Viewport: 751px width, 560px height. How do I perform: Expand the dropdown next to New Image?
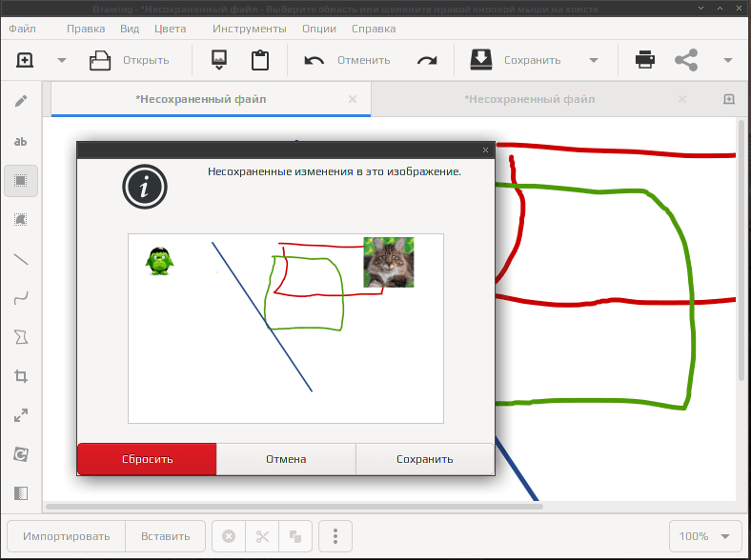[x=62, y=60]
